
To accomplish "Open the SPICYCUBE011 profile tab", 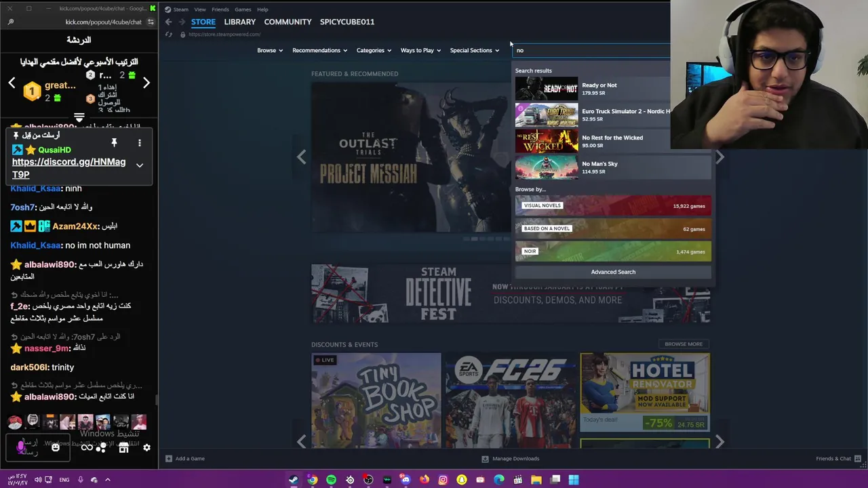I will (347, 22).
